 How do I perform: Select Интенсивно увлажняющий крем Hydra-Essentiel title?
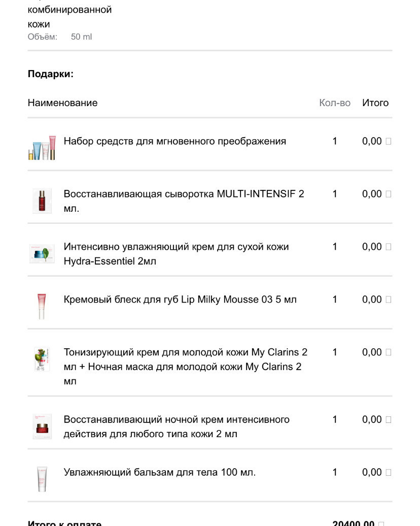177,254
